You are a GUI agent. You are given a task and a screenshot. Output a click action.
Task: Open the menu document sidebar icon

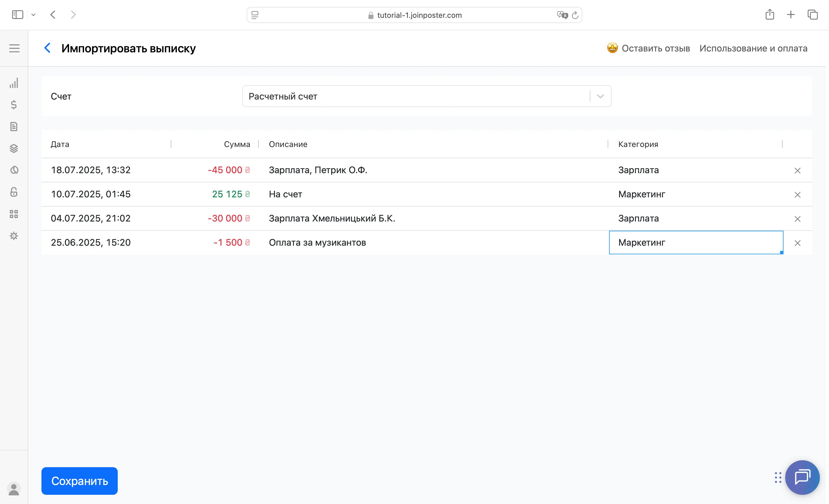[14, 127]
